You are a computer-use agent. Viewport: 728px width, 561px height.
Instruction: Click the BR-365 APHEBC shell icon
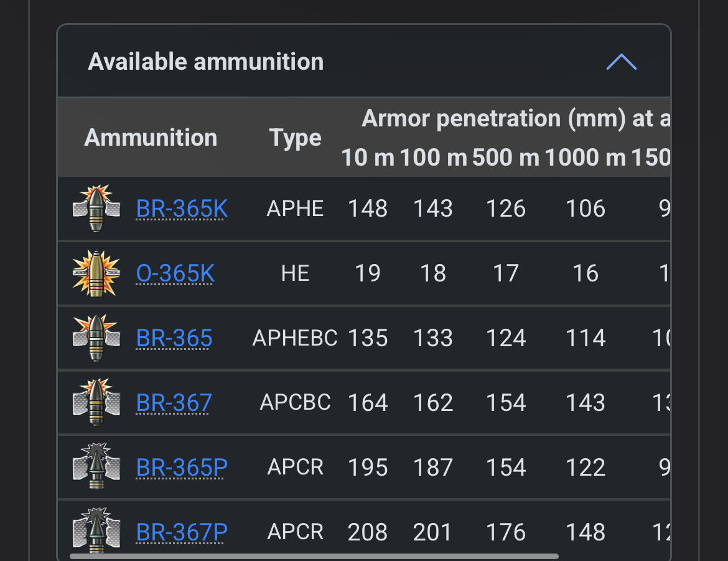[96, 338]
